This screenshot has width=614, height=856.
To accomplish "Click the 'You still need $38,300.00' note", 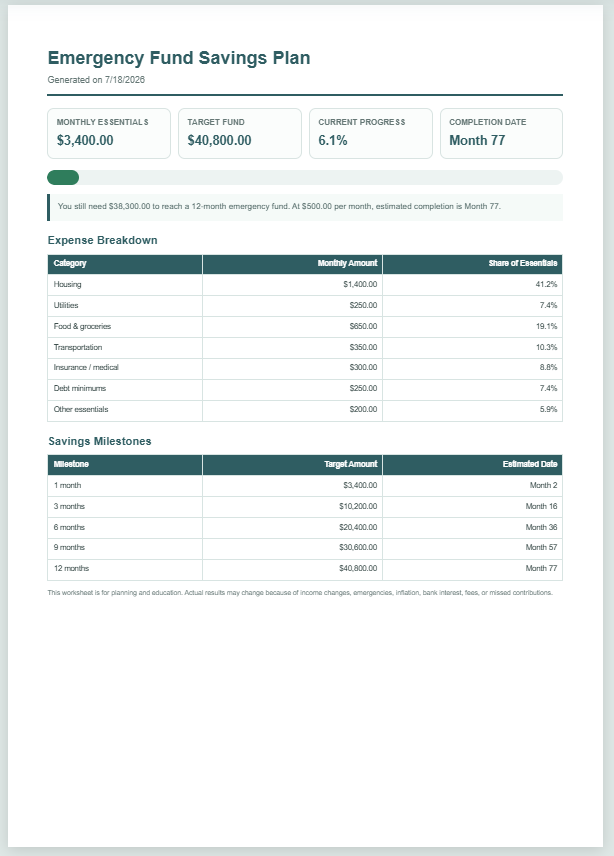I will 305,207.
